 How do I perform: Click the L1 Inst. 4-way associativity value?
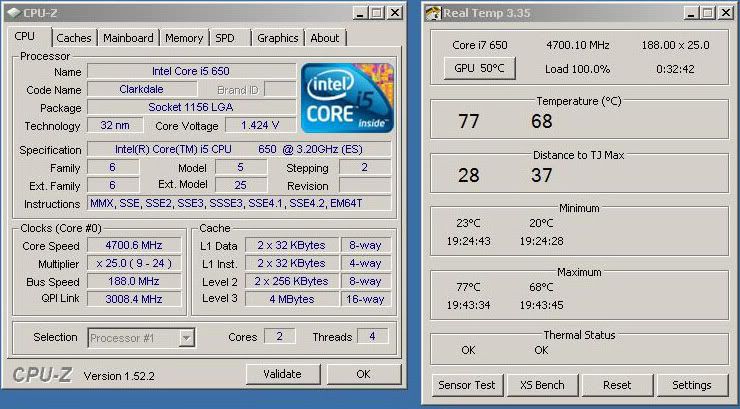click(366, 263)
